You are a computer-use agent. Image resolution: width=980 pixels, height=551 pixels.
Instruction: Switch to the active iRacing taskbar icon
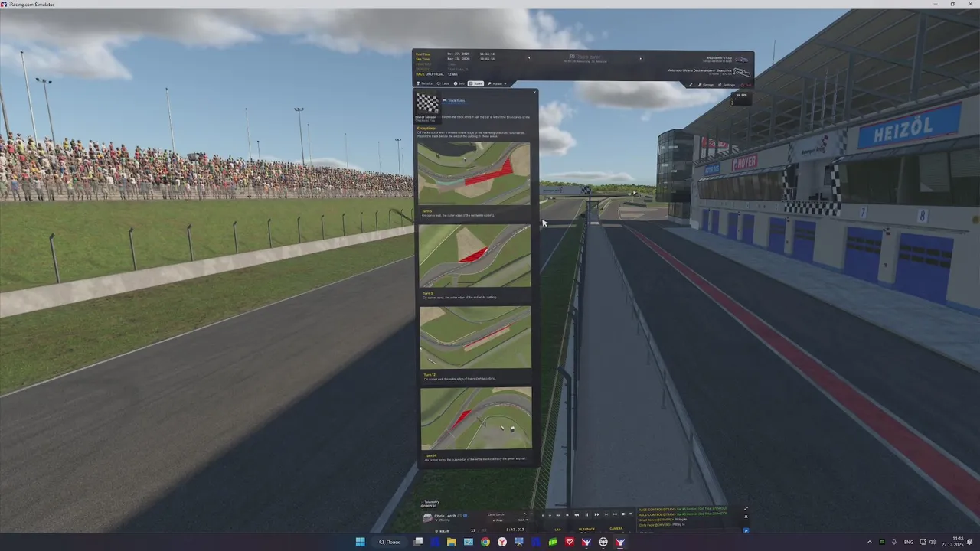tap(620, 542)
